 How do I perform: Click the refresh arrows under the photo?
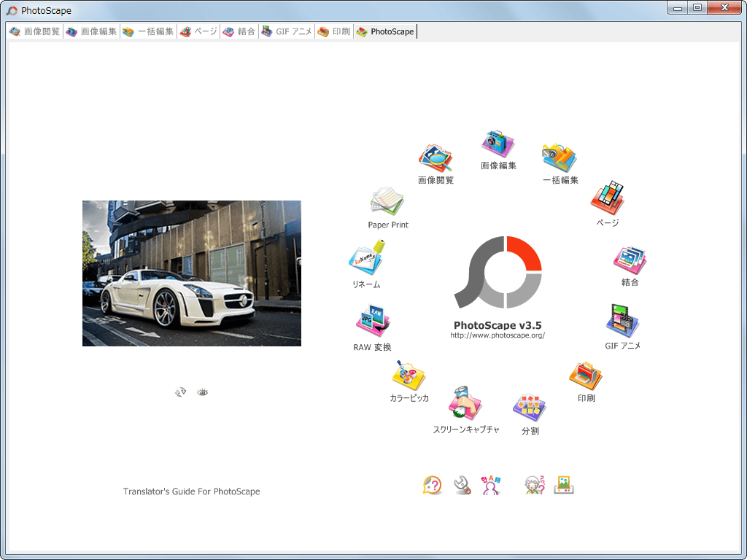click(x=180, y=392)
